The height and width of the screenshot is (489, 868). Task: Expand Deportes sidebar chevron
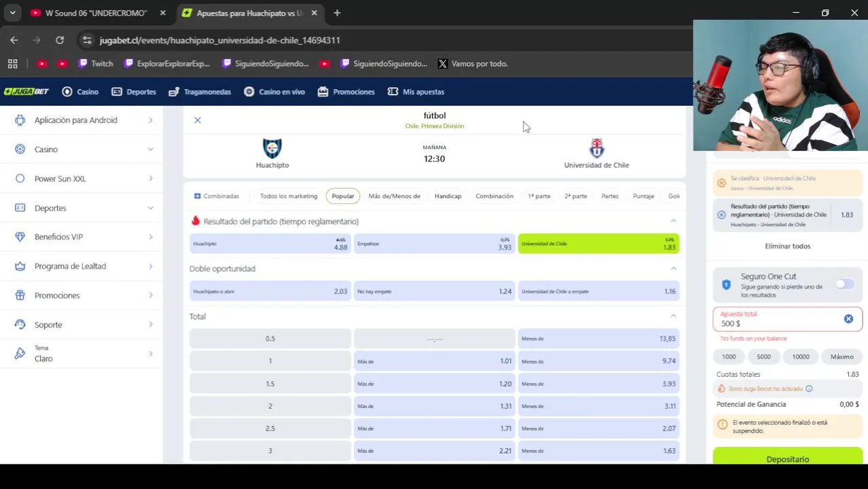click(150, 208)
